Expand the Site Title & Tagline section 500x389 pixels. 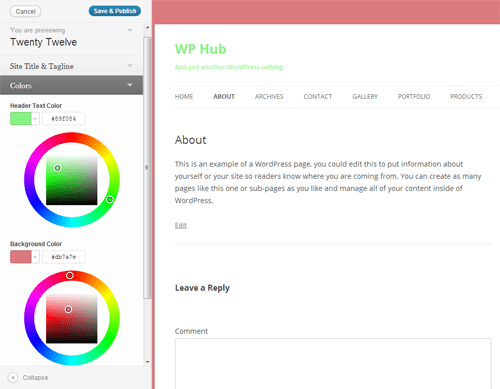tap(71, 66)
